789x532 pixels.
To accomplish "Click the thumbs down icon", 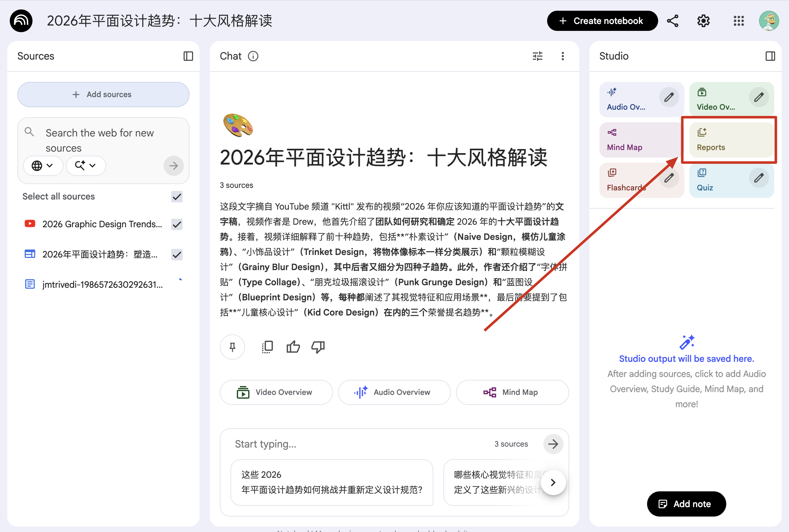I will (x=318, y=347).
